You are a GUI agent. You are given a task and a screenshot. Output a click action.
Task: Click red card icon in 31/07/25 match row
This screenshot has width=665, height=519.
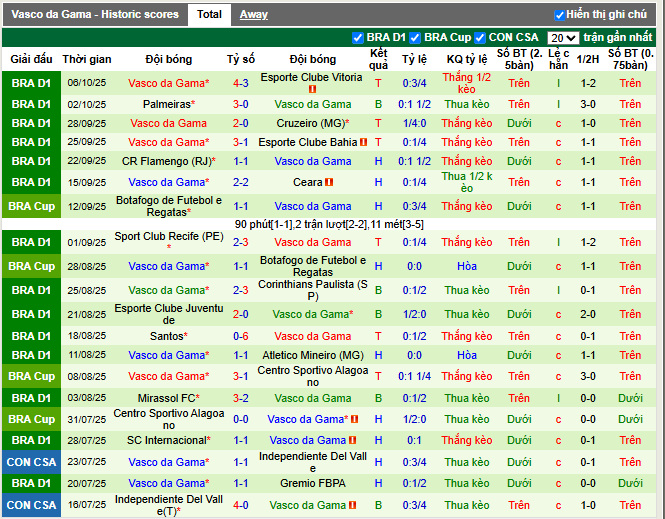[354, 420]
